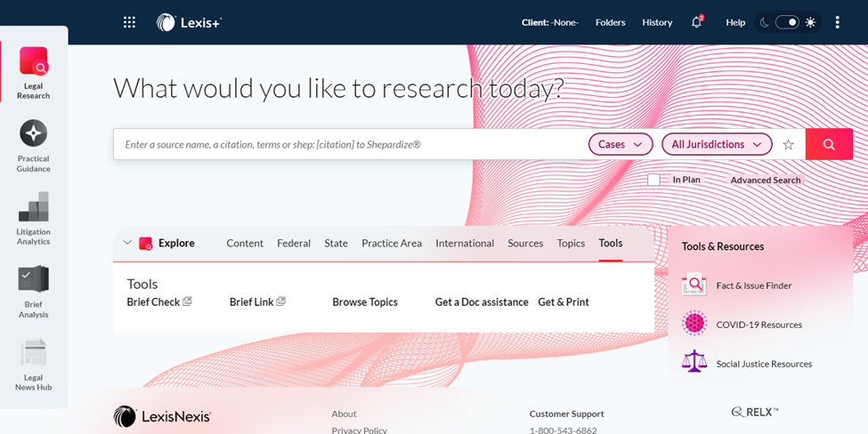Image resolution: width=868 pixels, height=434 pixels.
Task: Open Practical Guidance compass icon
Action: tap(33, 133)
